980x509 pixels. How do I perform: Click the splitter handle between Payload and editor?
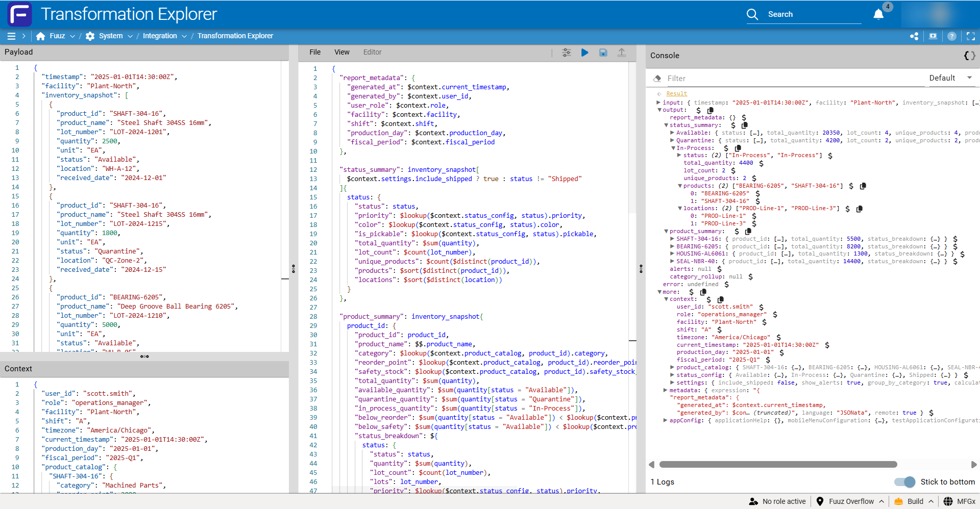point(293,269)
